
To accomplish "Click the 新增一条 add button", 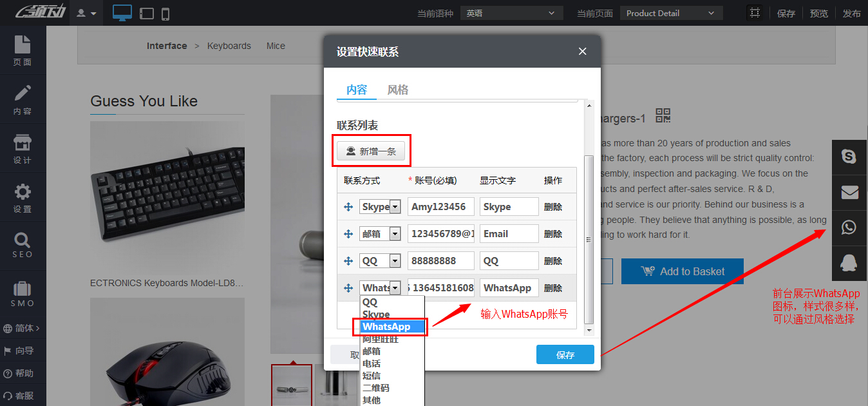I will pos(371,151).
